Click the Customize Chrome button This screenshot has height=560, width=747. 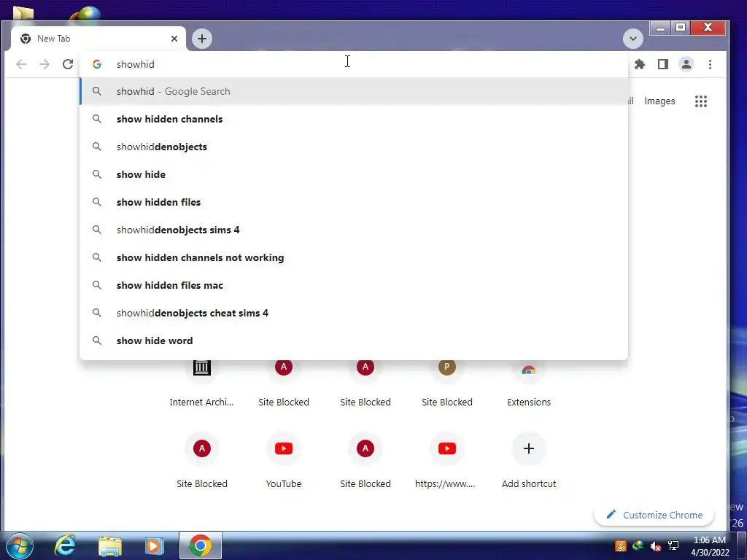654,515
